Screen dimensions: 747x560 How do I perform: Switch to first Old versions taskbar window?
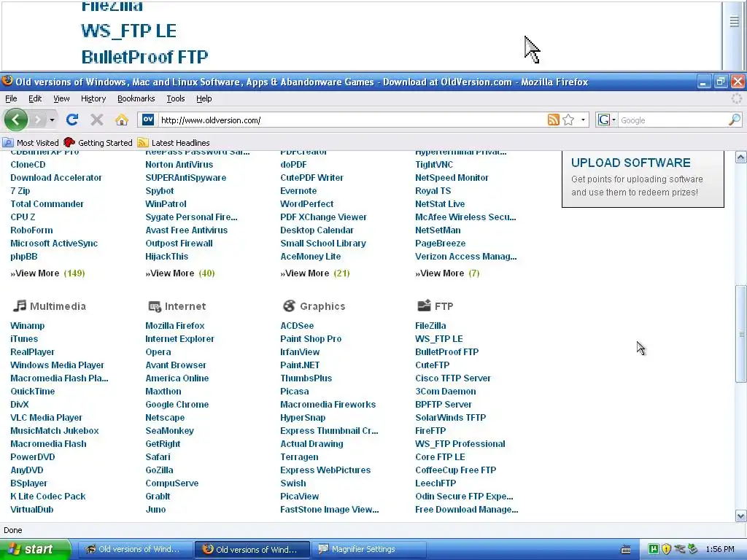(x=135, y=549)
